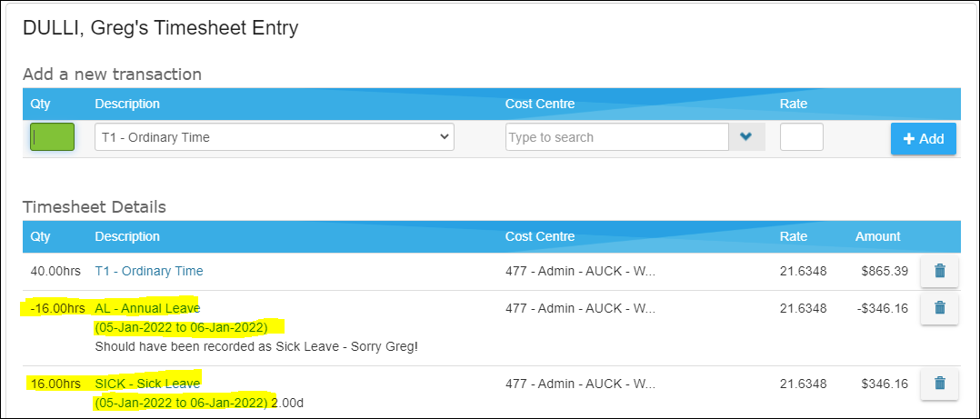The width and height of the screenshot is (980, 419).
Task: Click the plus Add button
Action: pos(923,139)
